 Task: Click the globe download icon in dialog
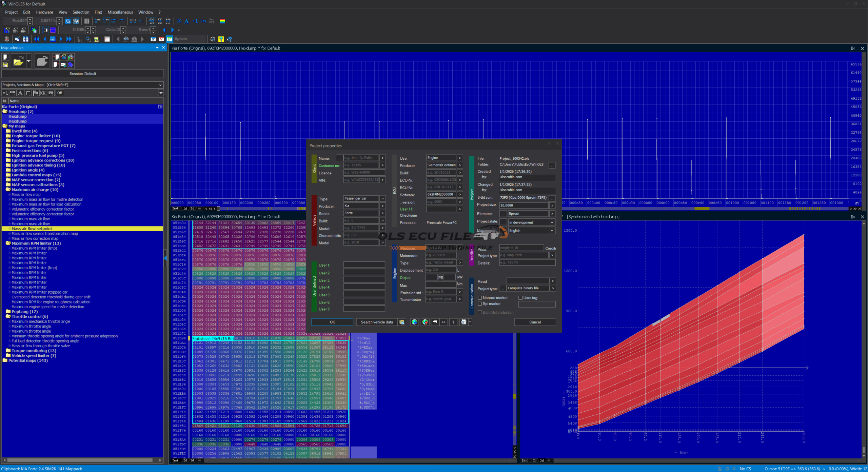tap(414, 322)
